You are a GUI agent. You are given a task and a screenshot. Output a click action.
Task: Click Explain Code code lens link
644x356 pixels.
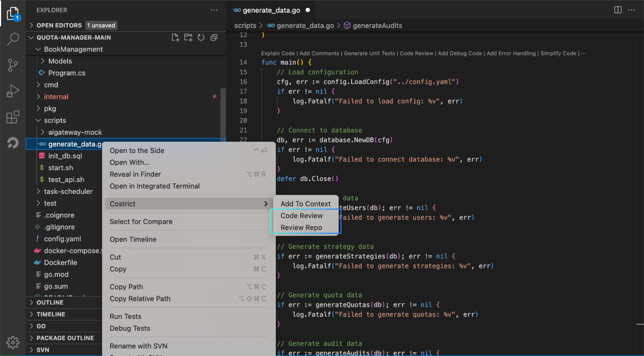(x=278, y=54)
